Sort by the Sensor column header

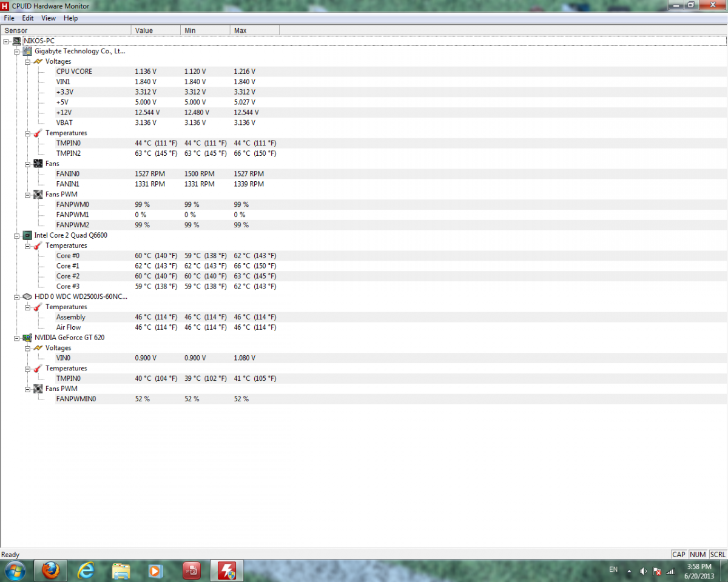pyautogui.click(x=66, y=30)
